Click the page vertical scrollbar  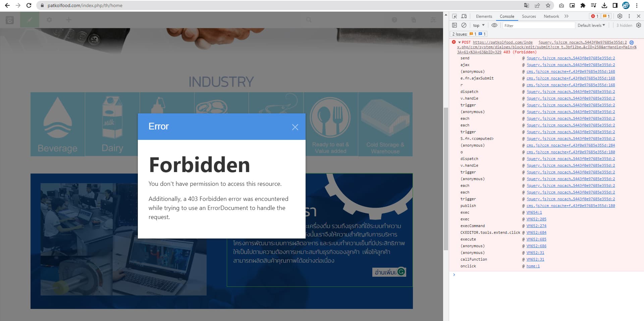[446, 178]
